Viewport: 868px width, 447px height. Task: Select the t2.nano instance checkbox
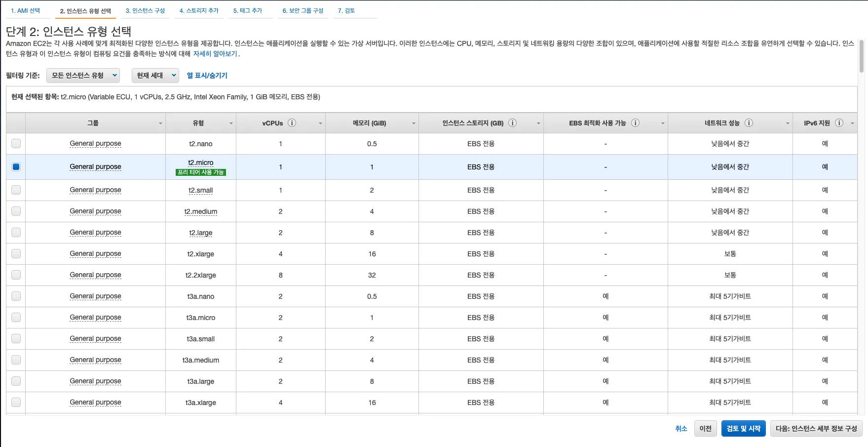(x=16, y=144)
